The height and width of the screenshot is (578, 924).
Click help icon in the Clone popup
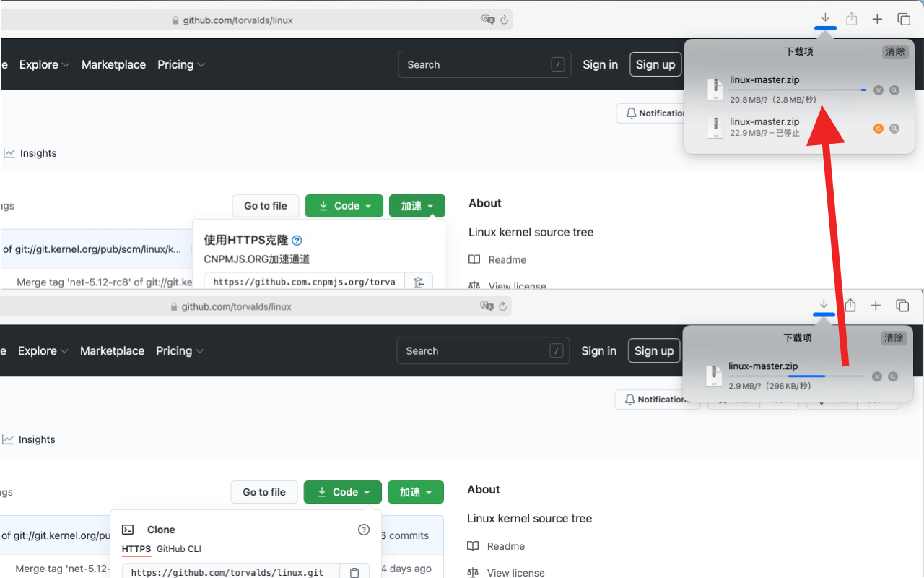(x=364, y=530)
